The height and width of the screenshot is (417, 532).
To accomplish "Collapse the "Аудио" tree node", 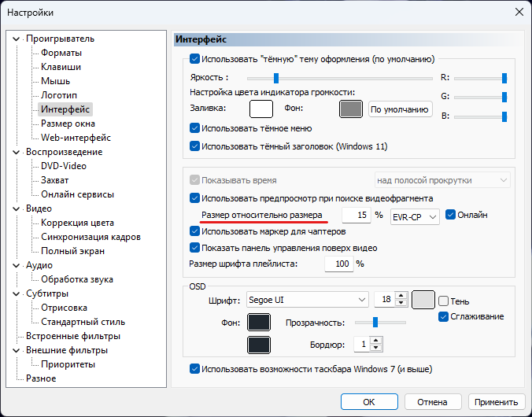I will pyautogui.click(x=16, y=265).
